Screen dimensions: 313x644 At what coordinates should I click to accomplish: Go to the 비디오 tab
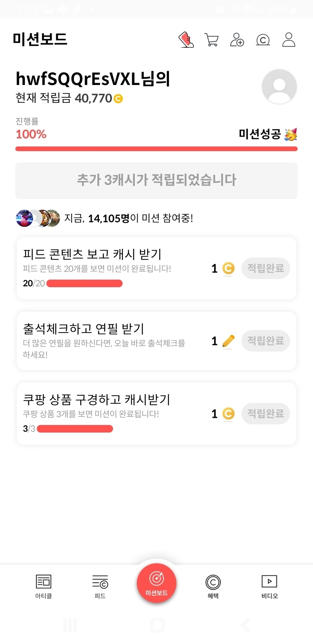pyautogui.click(x=270, y=586)
